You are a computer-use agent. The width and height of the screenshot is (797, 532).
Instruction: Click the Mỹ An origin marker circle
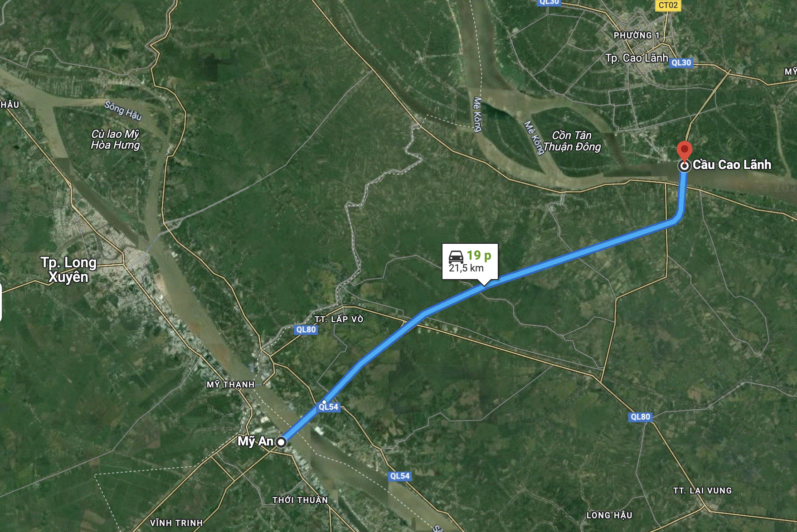click(281, 442)
